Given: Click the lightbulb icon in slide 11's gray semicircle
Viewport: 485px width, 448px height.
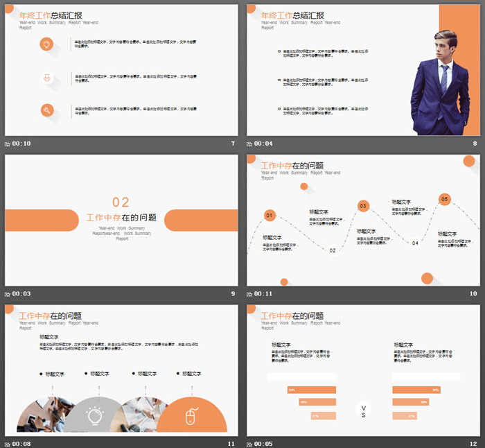Looking at the screenshot, I should pos(94,416).
